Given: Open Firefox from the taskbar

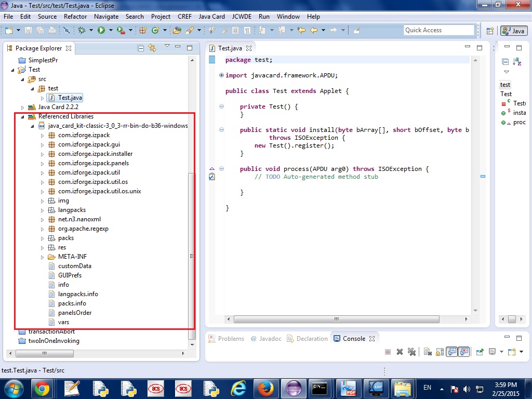Looking at the screenshot, I should 265,388.
